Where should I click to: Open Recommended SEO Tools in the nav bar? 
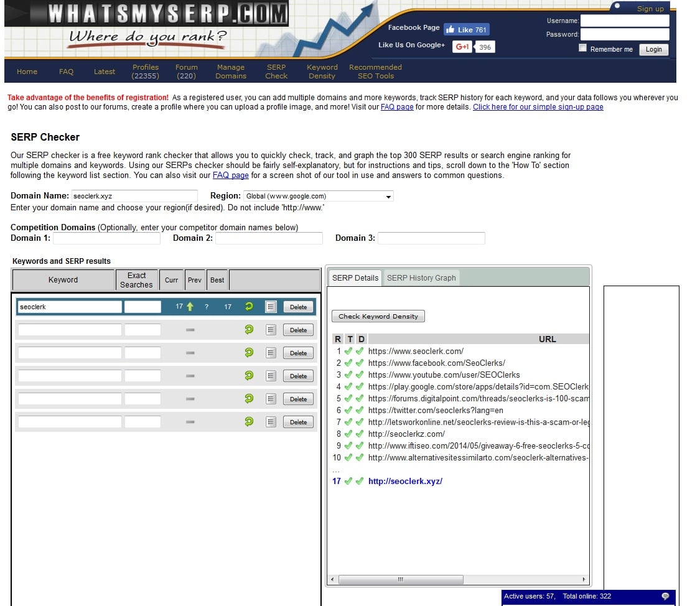coord(375,72)
